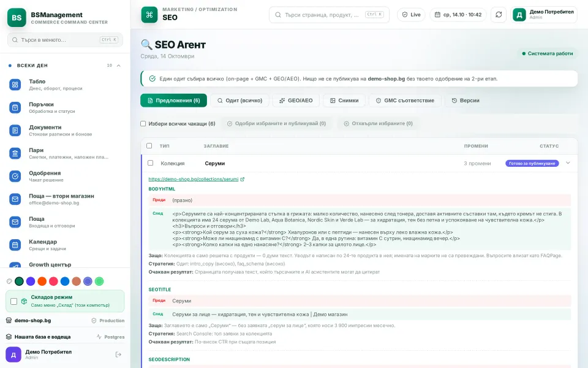Switch to Версии tab
Screen dimensions: 588x368
click(x=466, y=101)
